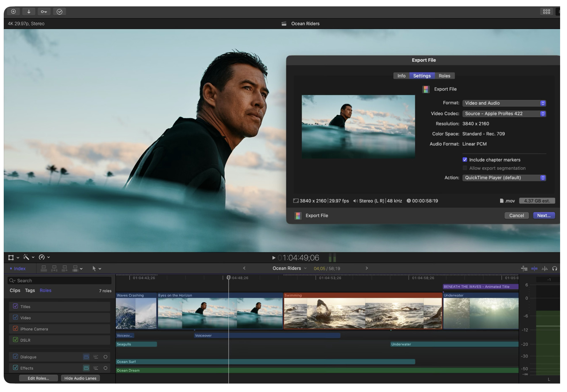Select the arrow selection tool

click(94, 268)
